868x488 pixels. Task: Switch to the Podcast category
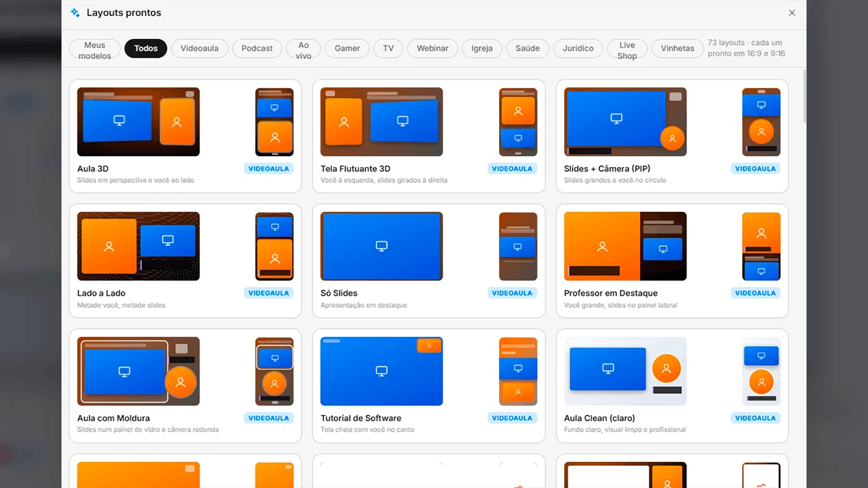[x=257, y=48]
